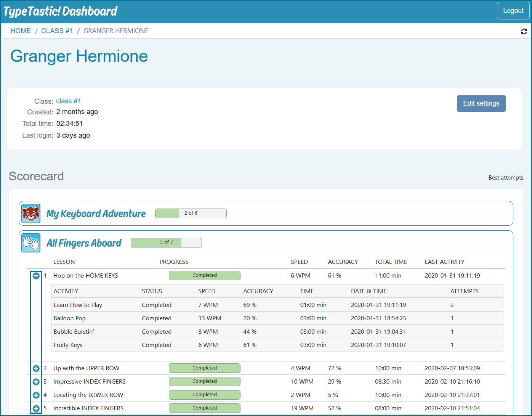
Task: Click the All Fingers Aboard course title
Action: pyautogui.click(x=84, y=243)
